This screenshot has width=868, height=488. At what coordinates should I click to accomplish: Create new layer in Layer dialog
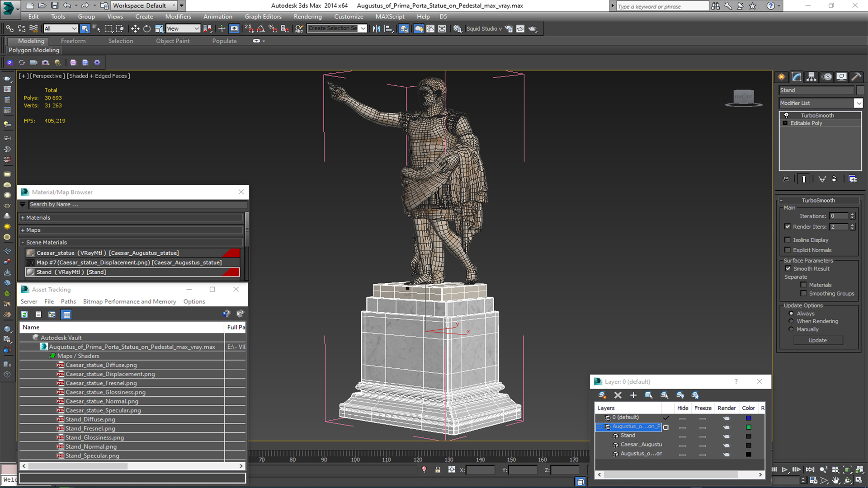[x=602, y=395]
